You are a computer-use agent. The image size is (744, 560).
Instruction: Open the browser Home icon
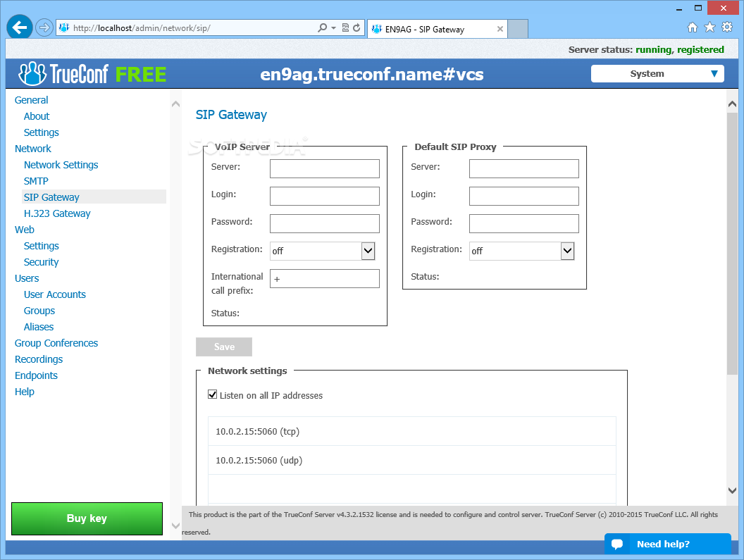pyautogui.click(x=693, y=27)
